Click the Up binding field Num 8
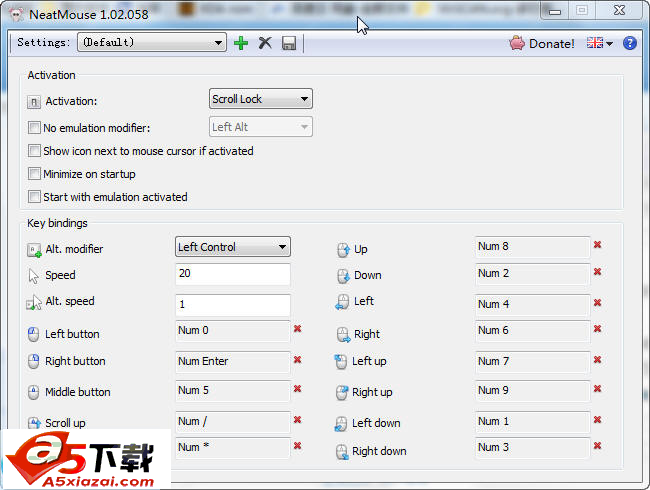 532,247
